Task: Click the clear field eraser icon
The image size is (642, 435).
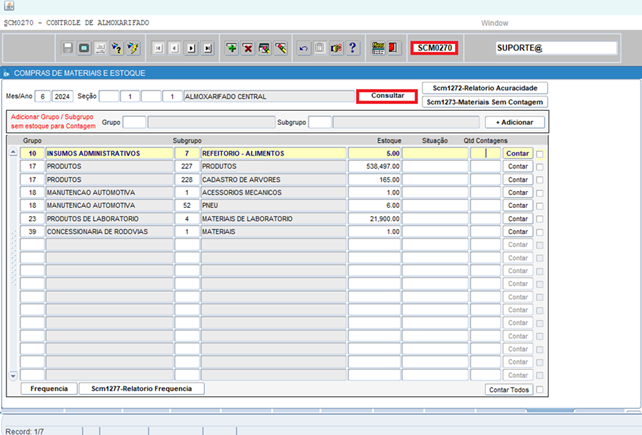Action: tap(280, 48)
